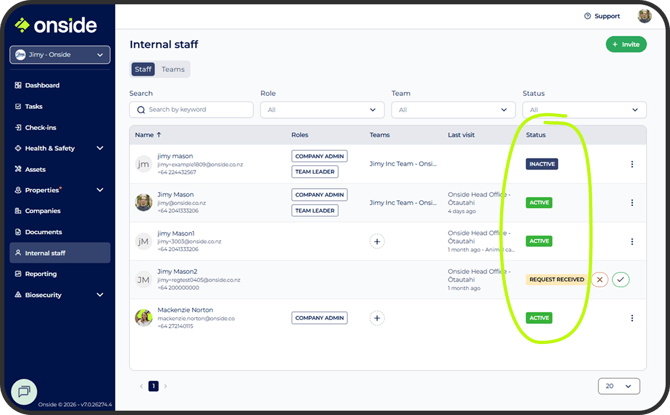Switch to the Staff tab
The height and width of the screenshot is (415, 670).
(143, 69)
